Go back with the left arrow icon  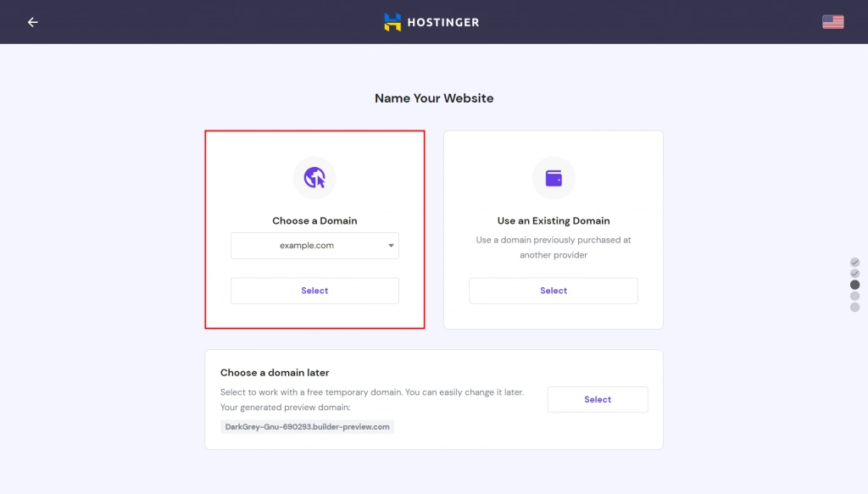[x=33, y=22]
